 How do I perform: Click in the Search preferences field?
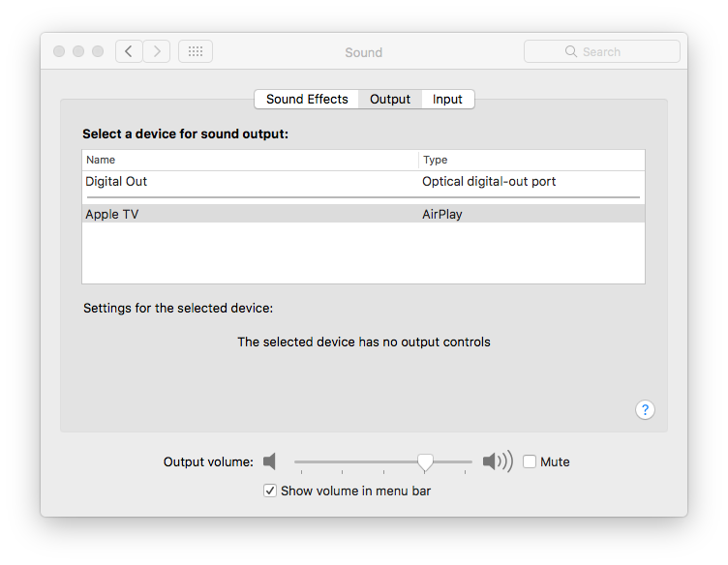pyautogui.click(x=602, y=51)
